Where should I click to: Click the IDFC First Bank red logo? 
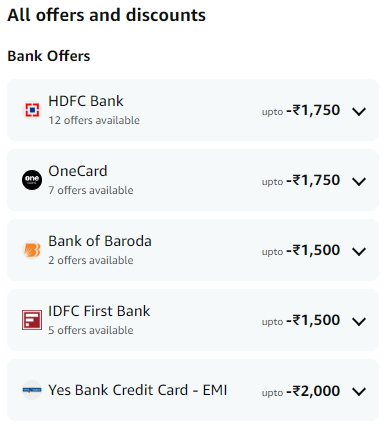tap(32, 320)
